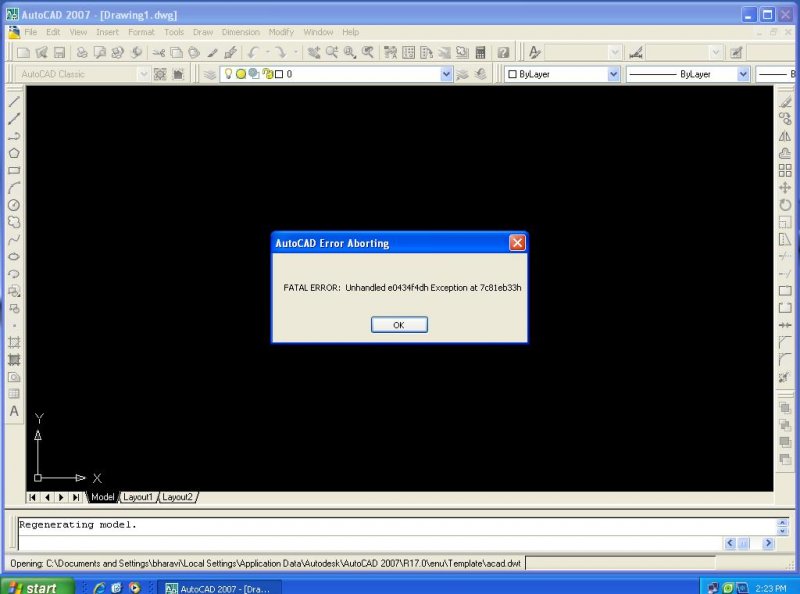Click the Windows start button
The image size is (800, 594).
click(x=37, y=587)
